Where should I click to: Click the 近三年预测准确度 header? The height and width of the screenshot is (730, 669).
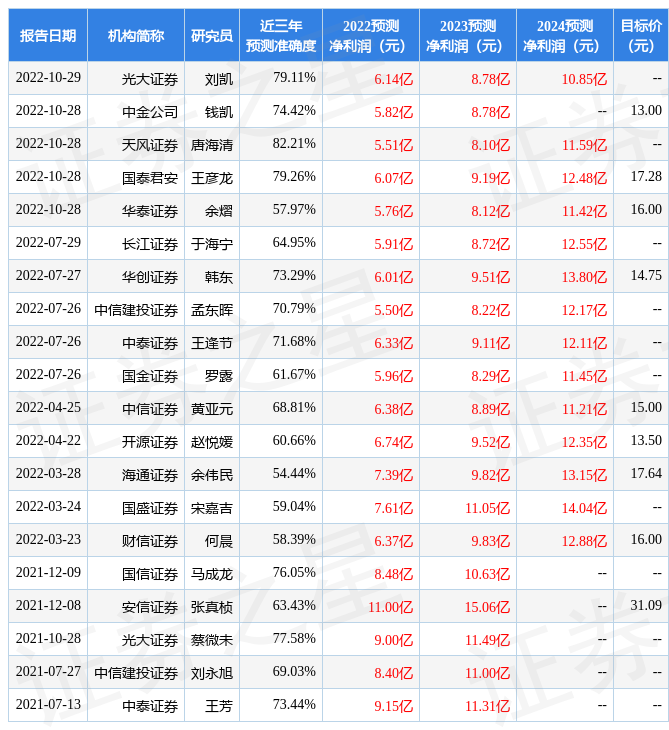[x=281, y=35]
